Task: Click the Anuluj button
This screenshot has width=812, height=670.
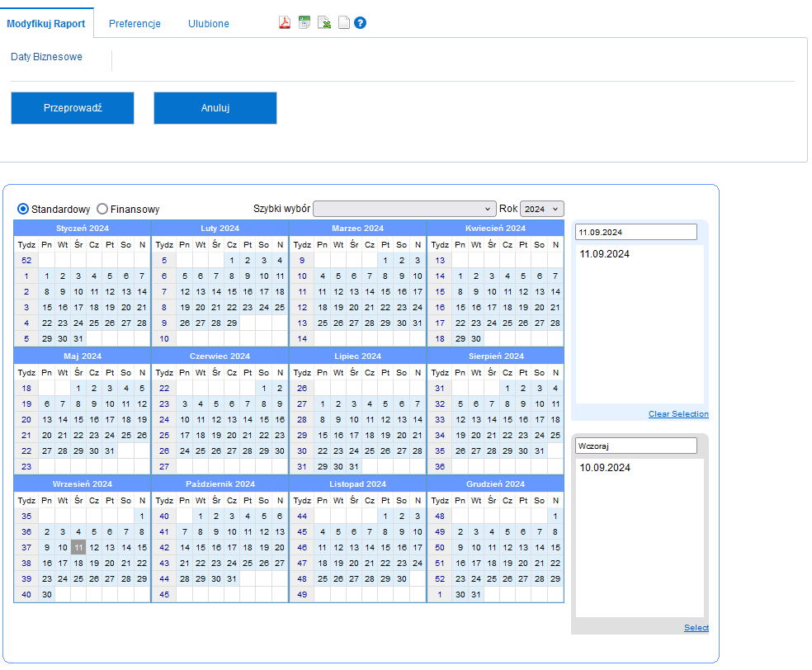Action: pyautogui.click(x=215, y=108)
